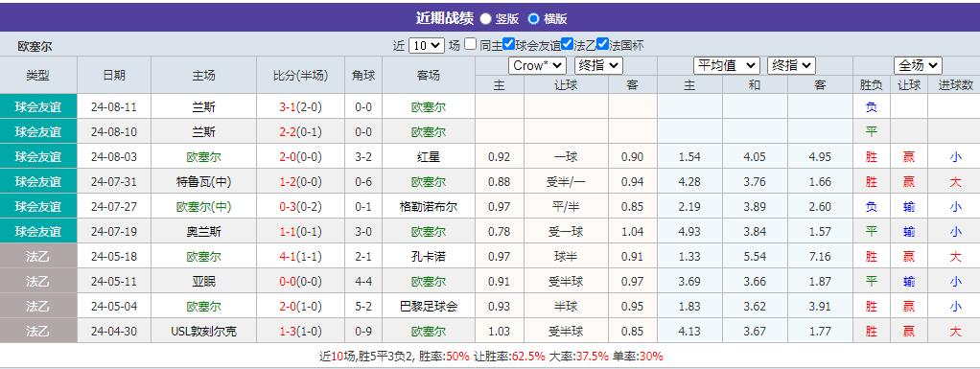Click home team 兰斯 on 24-08-10
This screenshot has height=369, width=980.
(203, 131)
